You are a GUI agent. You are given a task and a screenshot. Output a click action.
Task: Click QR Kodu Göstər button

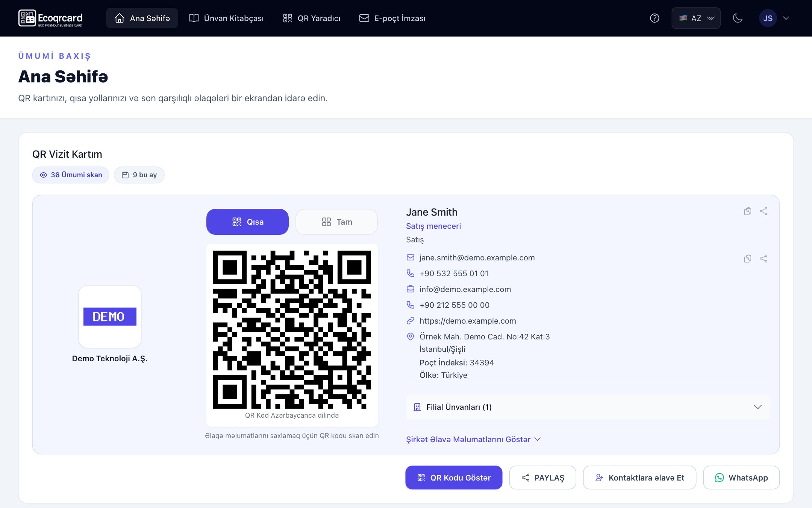coord(454,478)
